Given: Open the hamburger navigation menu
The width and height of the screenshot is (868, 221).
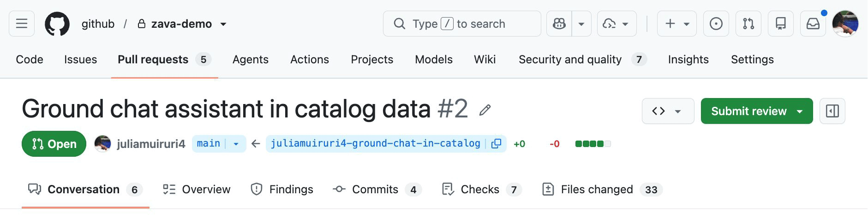Looking at the screenshot, I should click(22, 24).
